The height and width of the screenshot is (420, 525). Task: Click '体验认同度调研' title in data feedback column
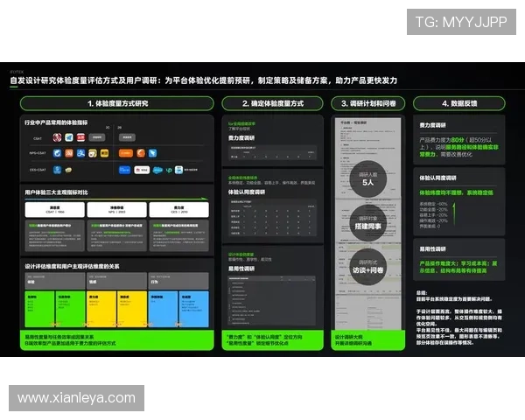point(437,178)
